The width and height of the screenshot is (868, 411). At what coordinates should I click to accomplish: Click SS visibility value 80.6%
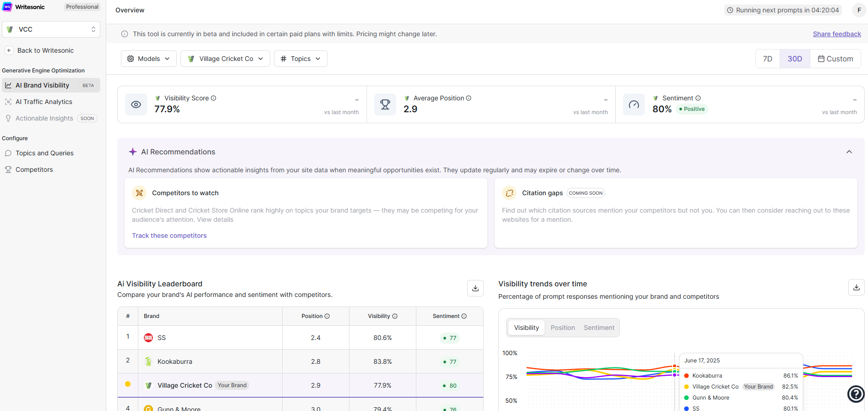382,338
